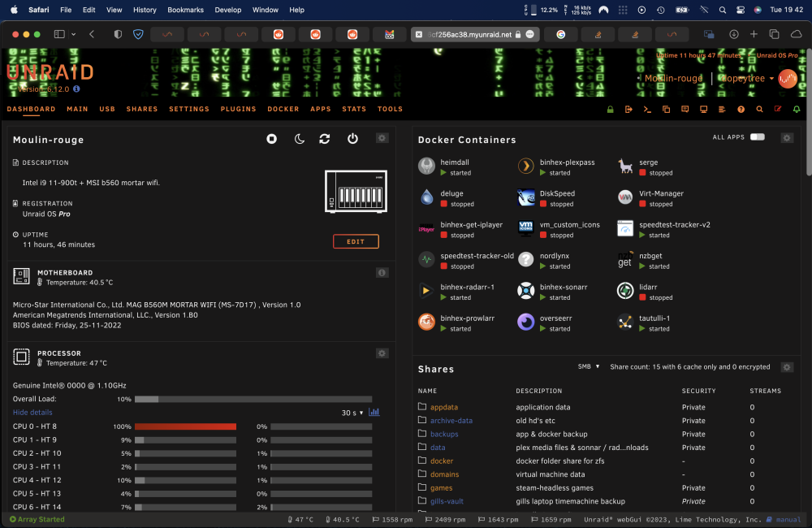Click the server case thumbnail image
Image resolution: width=812 pixels, height=528 pixels.
click(x=356, y=191)
